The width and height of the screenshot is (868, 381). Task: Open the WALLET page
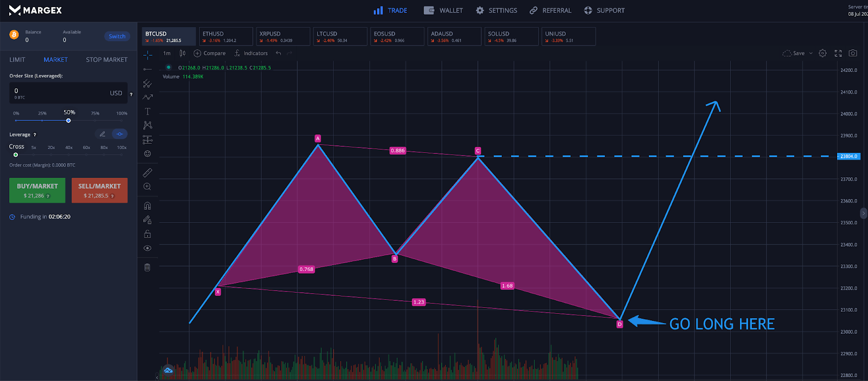coord(443,10)
